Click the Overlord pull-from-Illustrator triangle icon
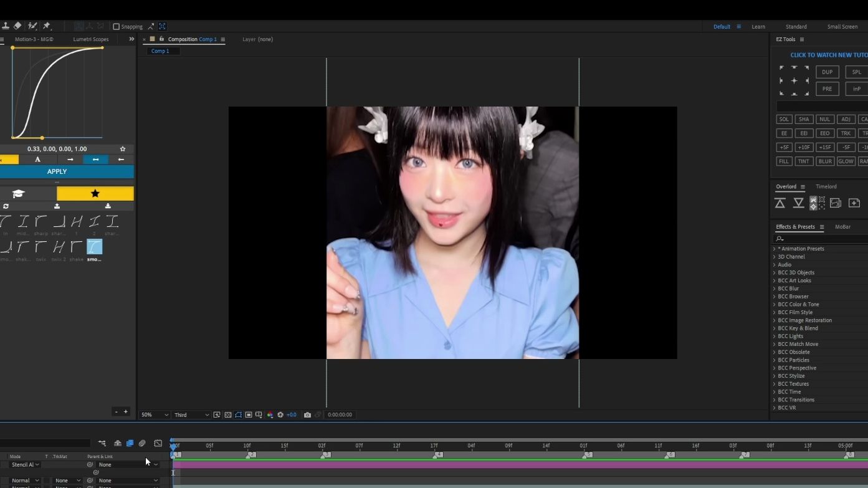The width and height of the screenshot is (868, 488). click(798, 203)
